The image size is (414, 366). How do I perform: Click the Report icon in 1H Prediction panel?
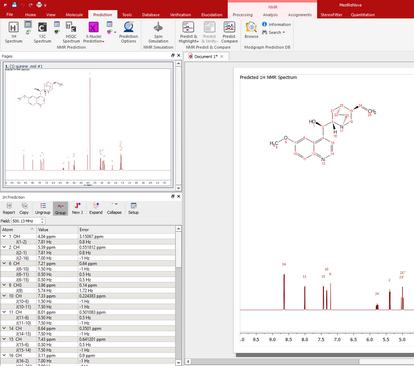coord(9,208)
